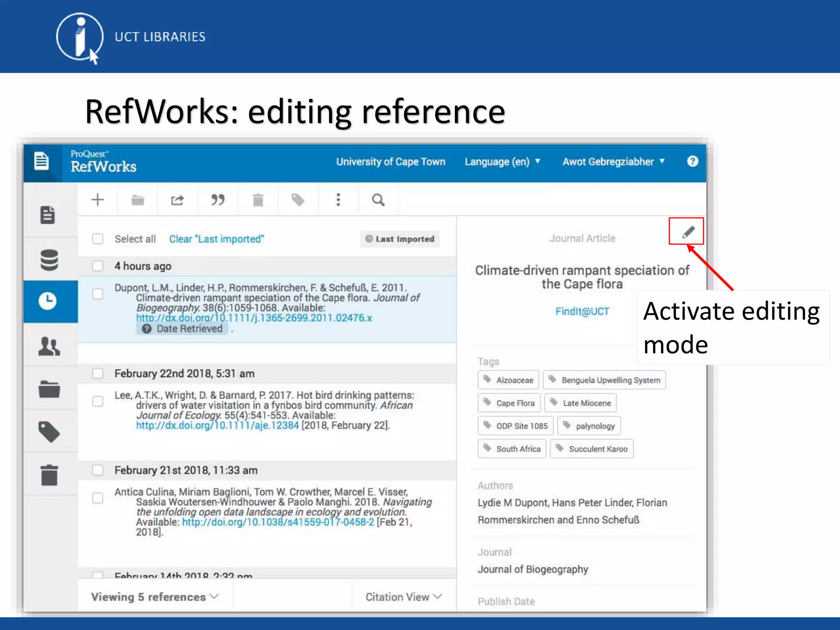This screenshot has width=840, height=630.
Task: Open the FindIt@UCT link
Action: [x=582, y=311]
